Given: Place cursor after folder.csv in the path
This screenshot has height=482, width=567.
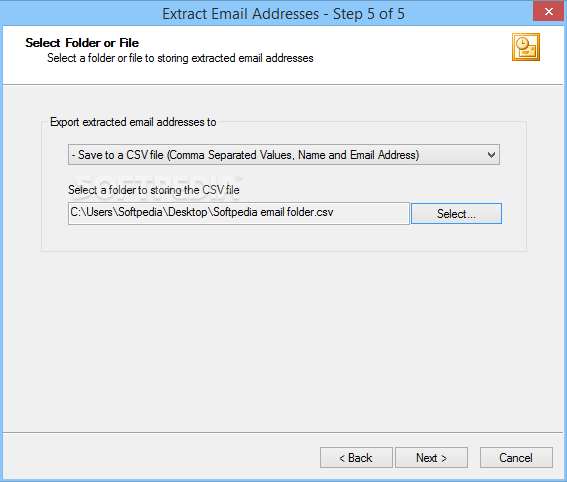Looking at the screenshot, I should [334, 212].
